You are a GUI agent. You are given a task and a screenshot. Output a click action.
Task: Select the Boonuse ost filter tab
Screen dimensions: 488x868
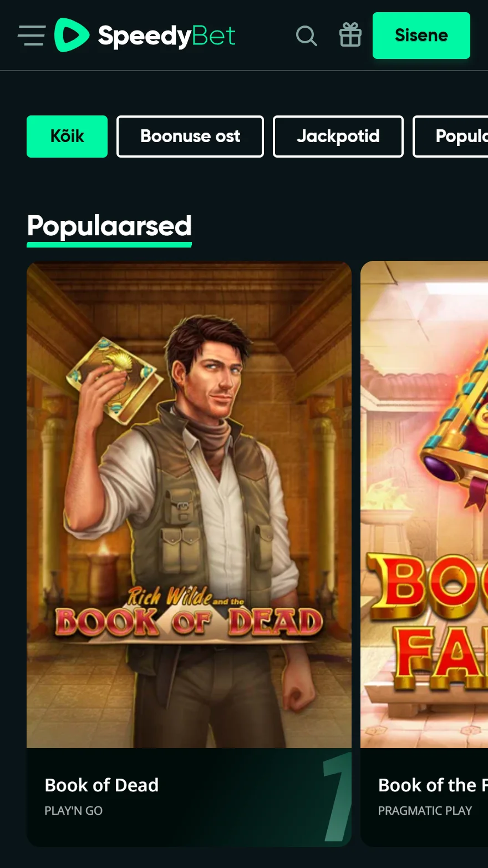click(x=190, y=137)
